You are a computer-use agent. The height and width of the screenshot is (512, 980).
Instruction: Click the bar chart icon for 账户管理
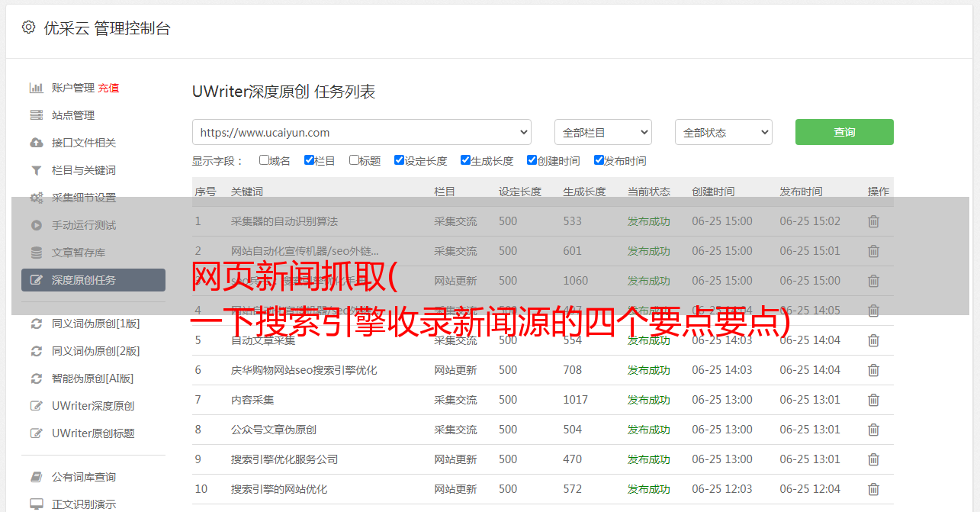point(36,88)
